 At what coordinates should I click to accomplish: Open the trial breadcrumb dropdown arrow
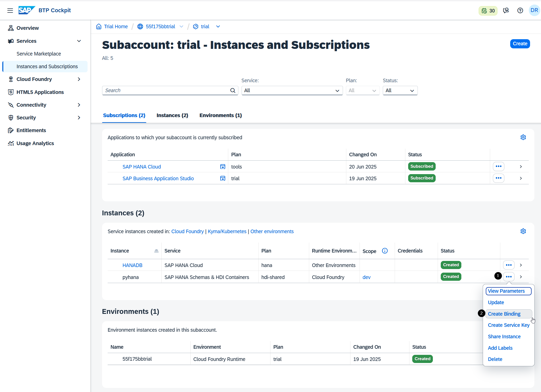[218, 26]
